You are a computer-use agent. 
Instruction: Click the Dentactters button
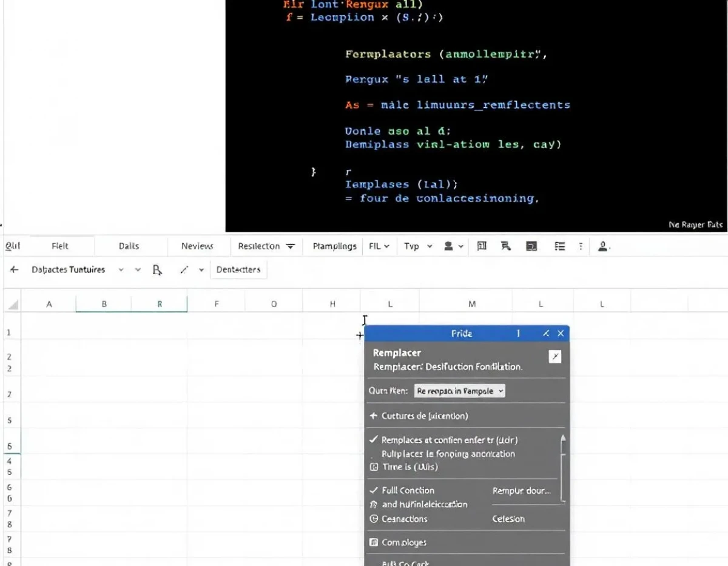tap(238, 270)
